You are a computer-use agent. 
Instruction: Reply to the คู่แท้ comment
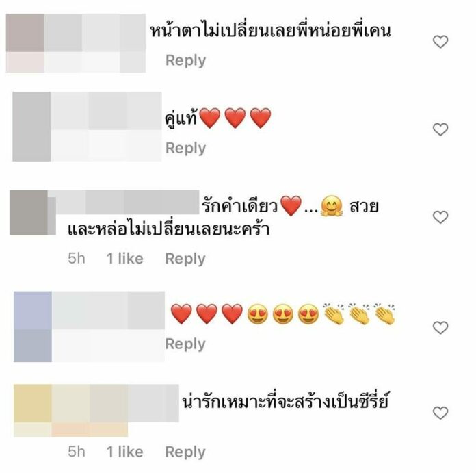coord(185,149)
